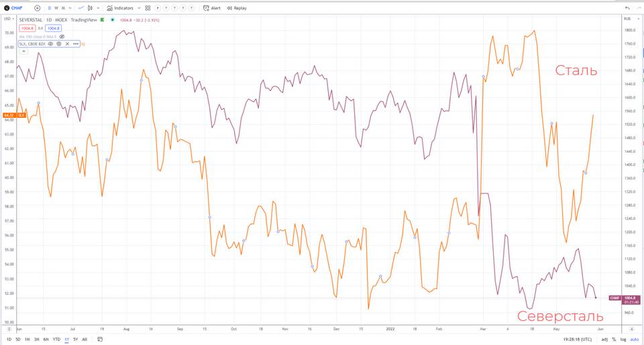Open the Indicators dialog
The width and height of the screenshot is (644, 345).
point(120,8)
